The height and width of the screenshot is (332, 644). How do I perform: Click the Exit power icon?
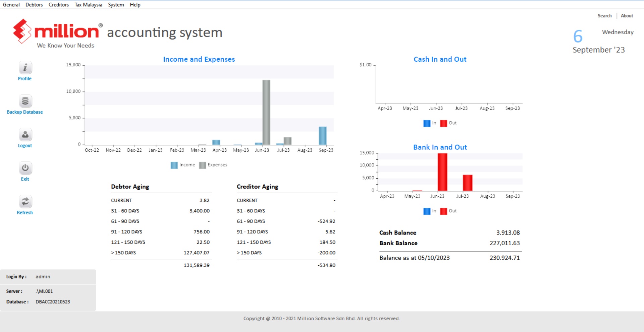point(25,168)
